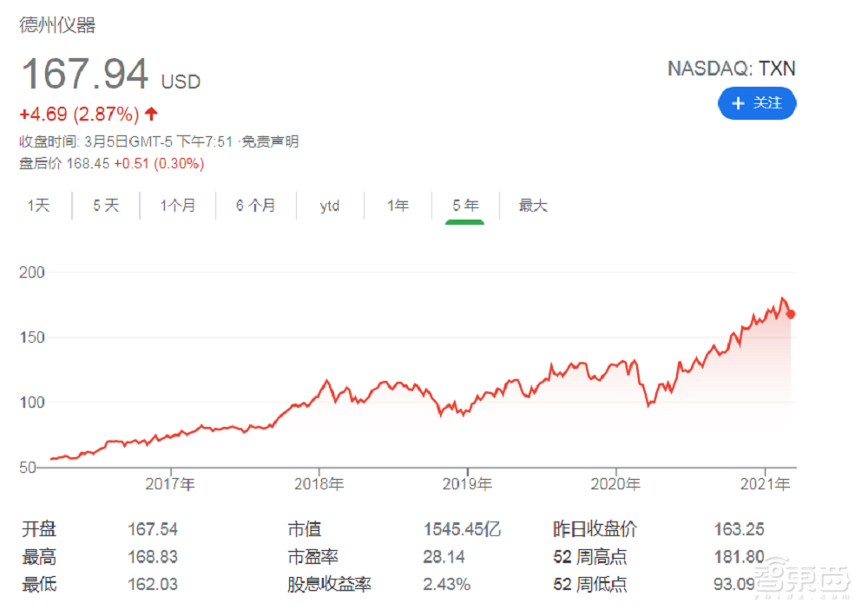Select the 5天 time range tab
Screen dimensions: 868x616
[104, 206]
